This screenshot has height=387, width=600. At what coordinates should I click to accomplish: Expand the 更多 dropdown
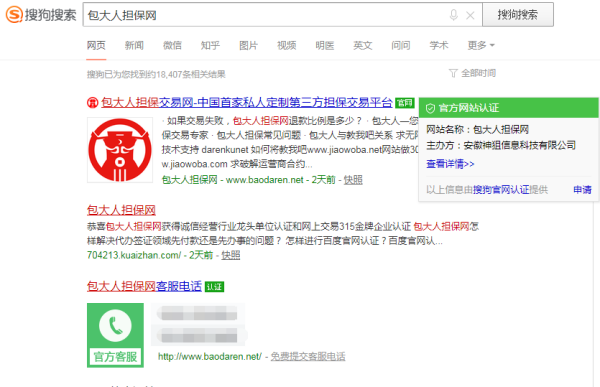[481, 45]
